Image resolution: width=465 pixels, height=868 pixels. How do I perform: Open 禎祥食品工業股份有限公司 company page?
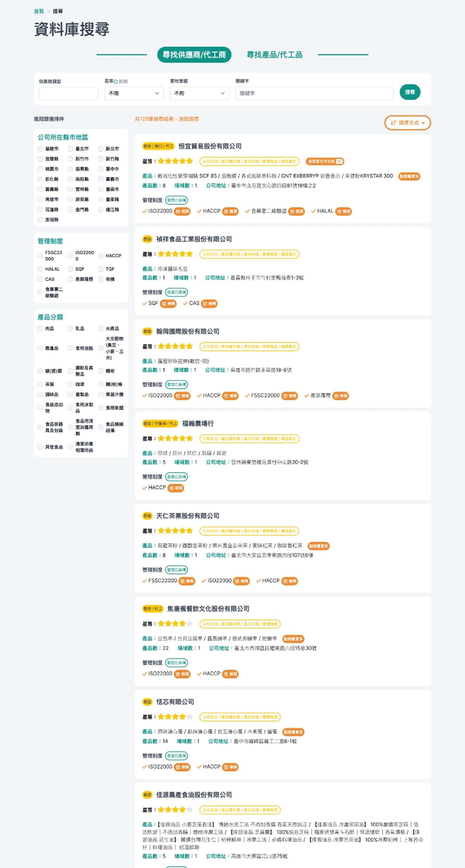[x=194, y=239]
